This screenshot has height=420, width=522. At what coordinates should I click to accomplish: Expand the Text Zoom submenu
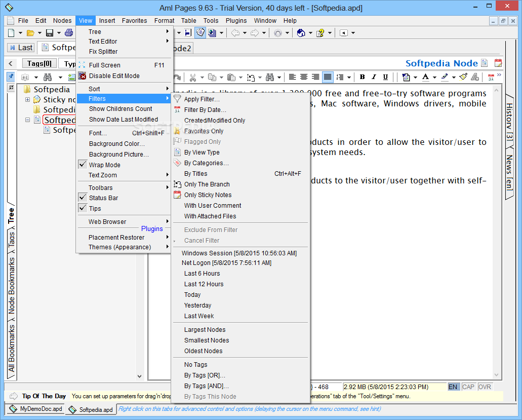[x=124, y=175]
